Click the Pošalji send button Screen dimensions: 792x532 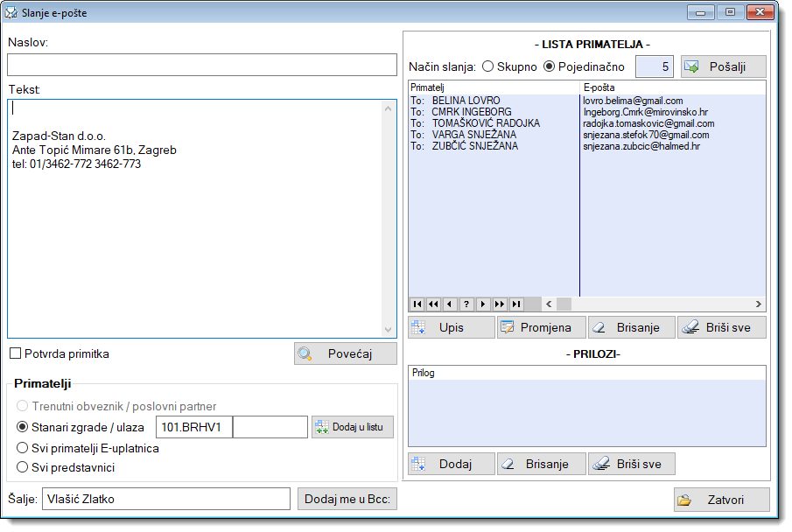[x=723, y=66]
